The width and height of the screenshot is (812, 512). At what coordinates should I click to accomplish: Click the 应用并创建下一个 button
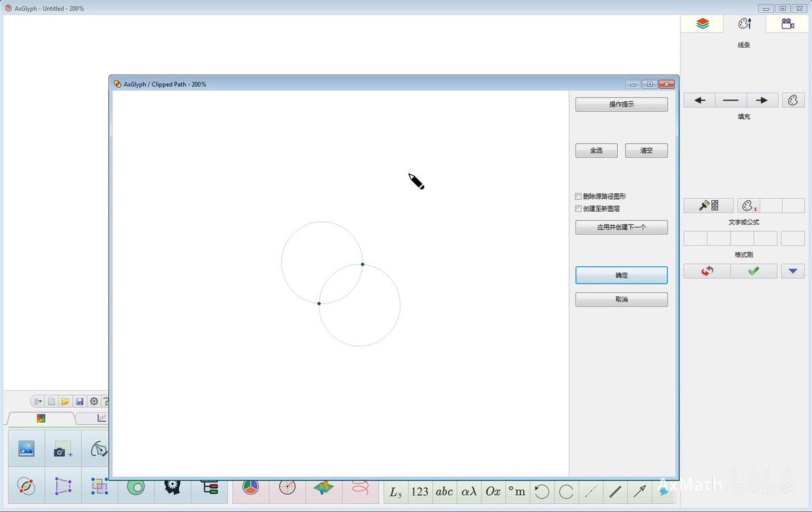pos(621,227)
